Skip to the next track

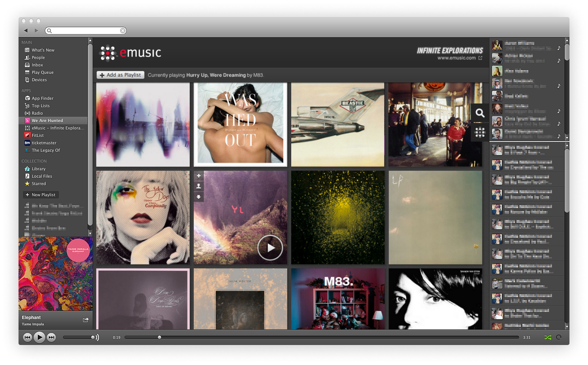(x=52, y=337)
